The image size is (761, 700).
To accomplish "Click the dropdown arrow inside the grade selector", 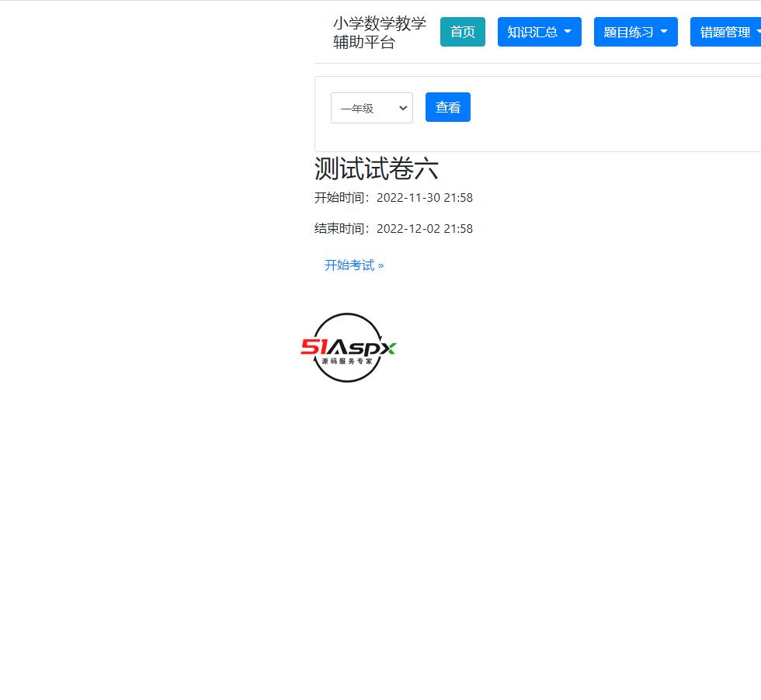I will click(403, 108).
